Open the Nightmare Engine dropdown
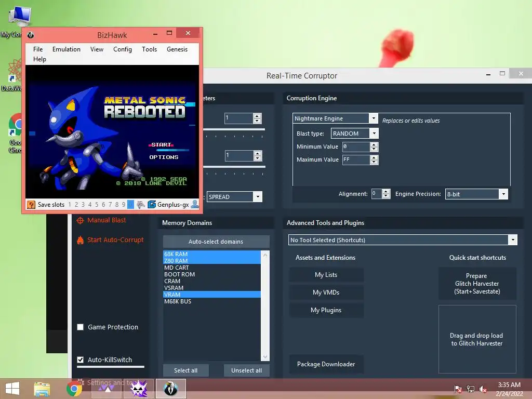 [373, 118]
